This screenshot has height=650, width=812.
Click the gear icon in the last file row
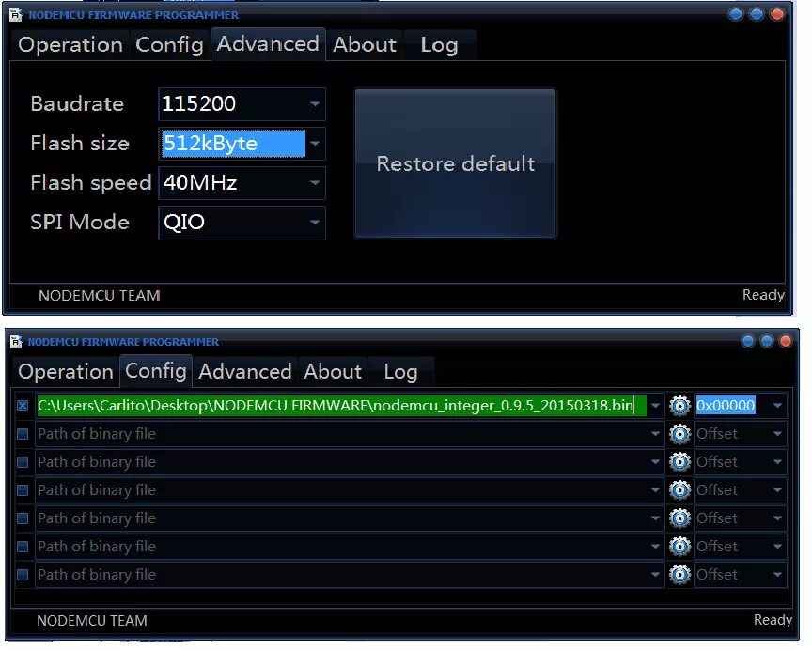click(x=679, y=575)
